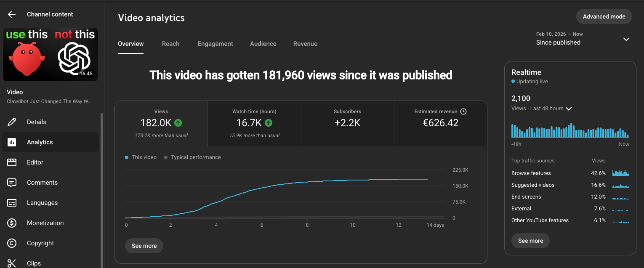The image size is (644, 268).
Task: Click See more under the views graph
Action: click(144, 245)
